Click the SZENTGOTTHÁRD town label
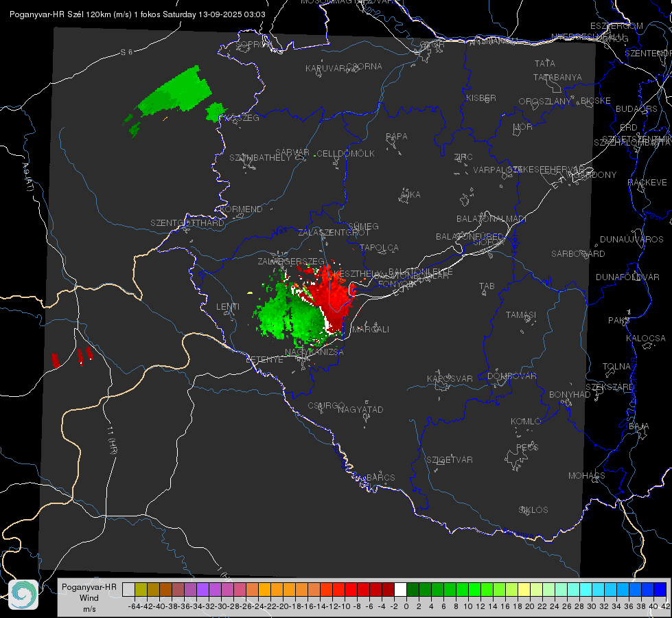The width and height of the screenshot is (672, 618). (x=187, y=223)
